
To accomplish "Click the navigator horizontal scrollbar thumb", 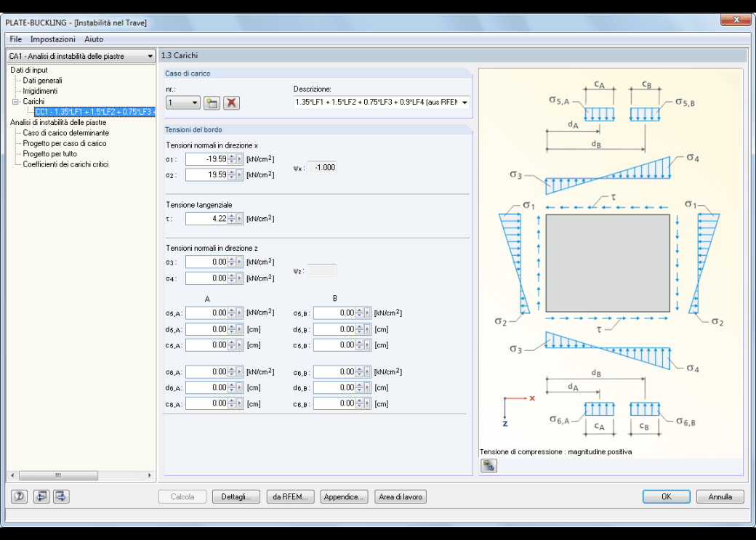I will (58, 475).
